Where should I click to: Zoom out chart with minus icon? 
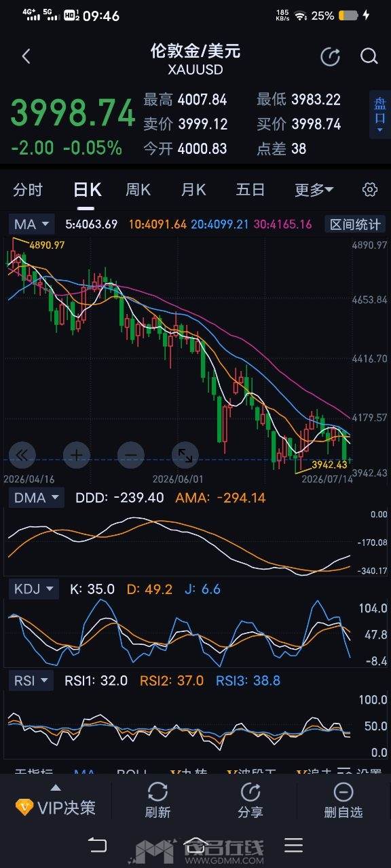pyautogui.click(x=130, y=455)
